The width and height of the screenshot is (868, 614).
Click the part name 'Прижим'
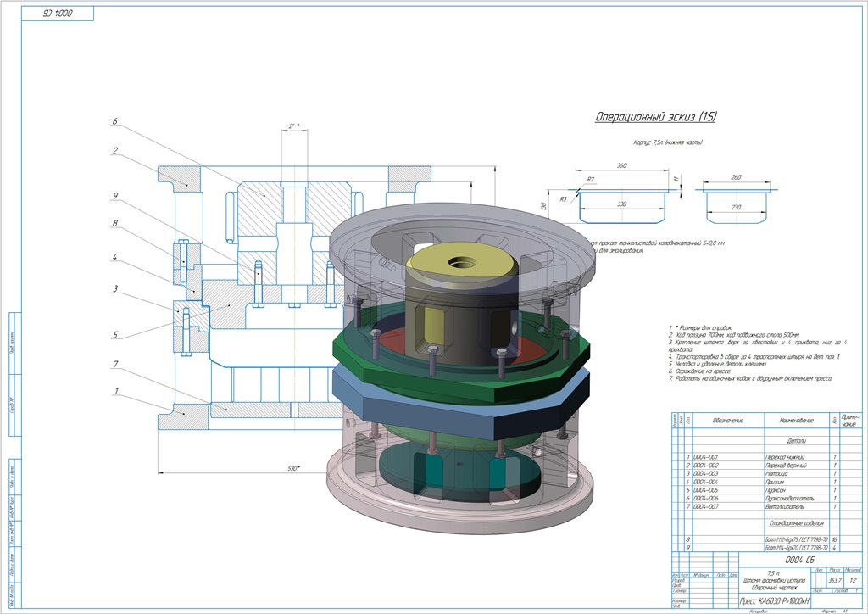775,483
